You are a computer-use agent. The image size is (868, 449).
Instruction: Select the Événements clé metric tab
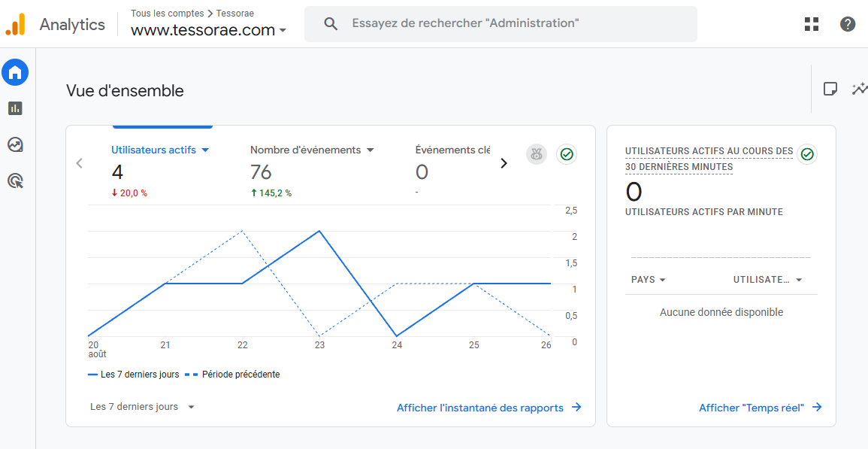click(452, 150)
